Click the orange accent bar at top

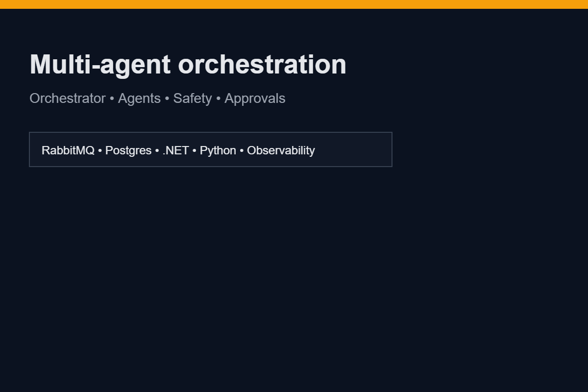tap(294, 4)
